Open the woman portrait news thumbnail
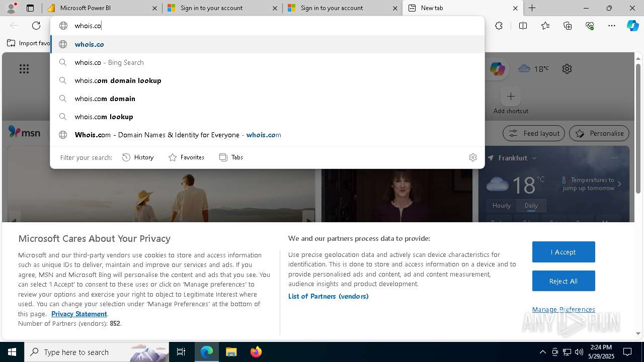This screenshot has height=362, width=644. (397, 195)
